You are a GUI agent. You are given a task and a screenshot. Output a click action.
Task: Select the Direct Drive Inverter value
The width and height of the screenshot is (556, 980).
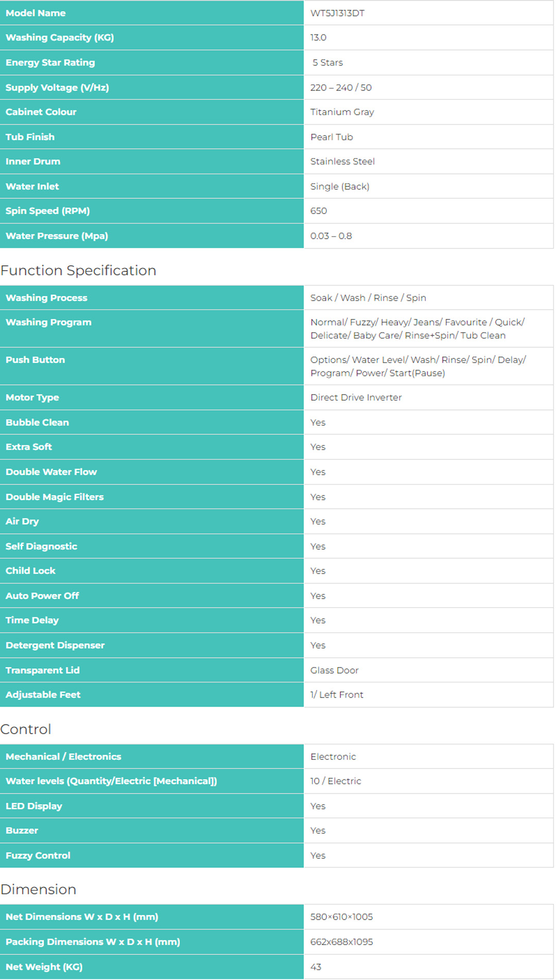point(356,398)
